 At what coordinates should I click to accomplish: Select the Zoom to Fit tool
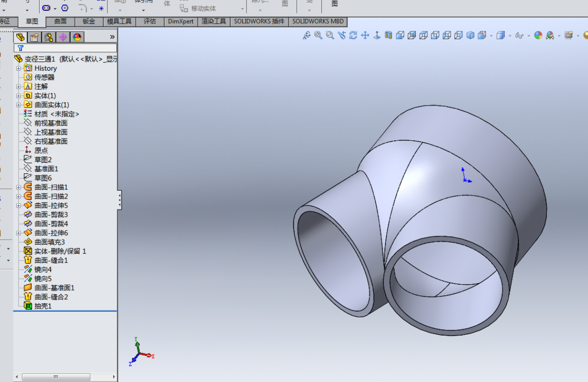[x=317, y=35]
